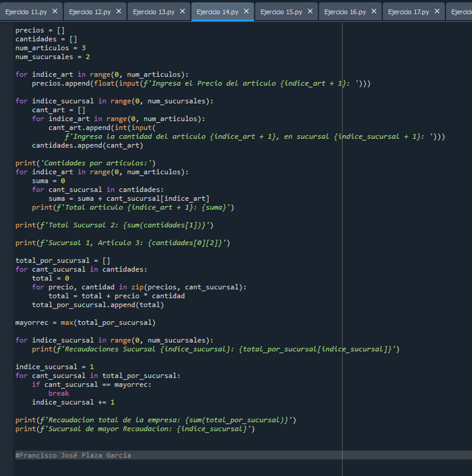Place cursor on the Francisco José Plaza García comment
The image size is (472, 476).
(x=73, y=455)
